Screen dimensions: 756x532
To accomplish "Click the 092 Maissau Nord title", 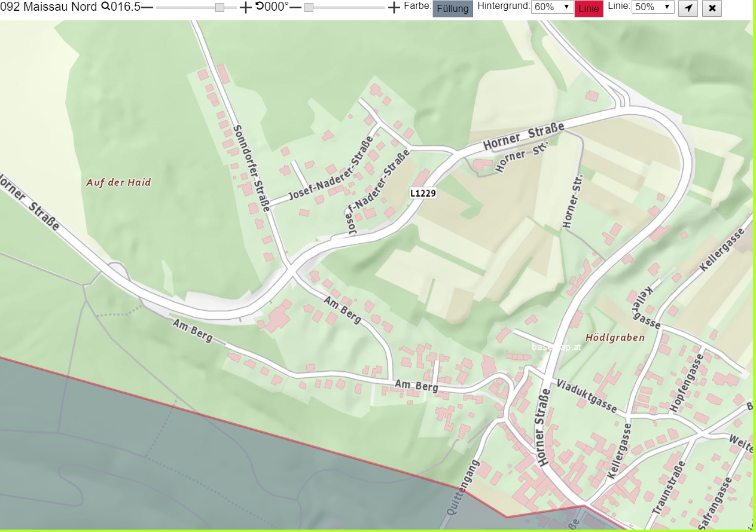I will pyautogui.click(x=48, y=7).
